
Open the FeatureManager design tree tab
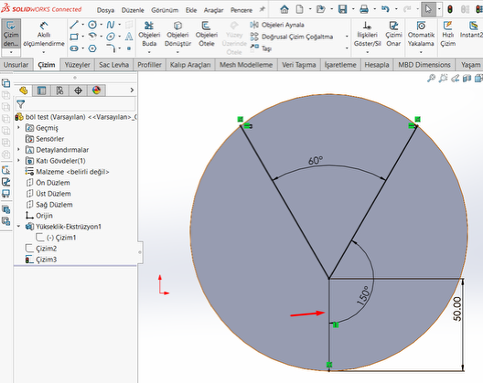tap(23, 90)
